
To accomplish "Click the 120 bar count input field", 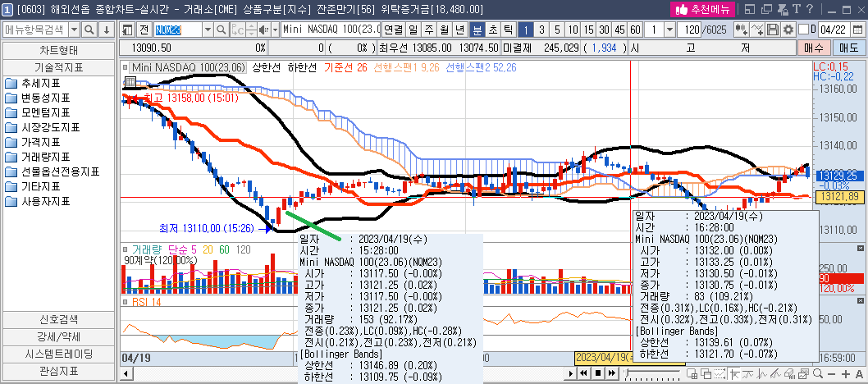I will pyautogui.click(x=690, y=30).
